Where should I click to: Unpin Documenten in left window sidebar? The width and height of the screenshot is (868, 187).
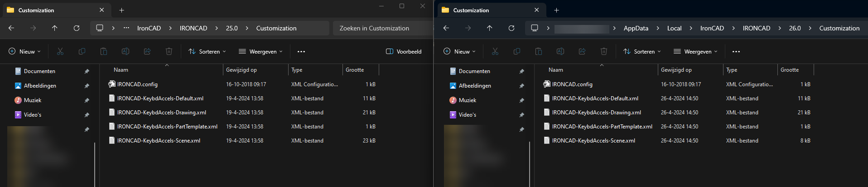[x=87, y=71]
